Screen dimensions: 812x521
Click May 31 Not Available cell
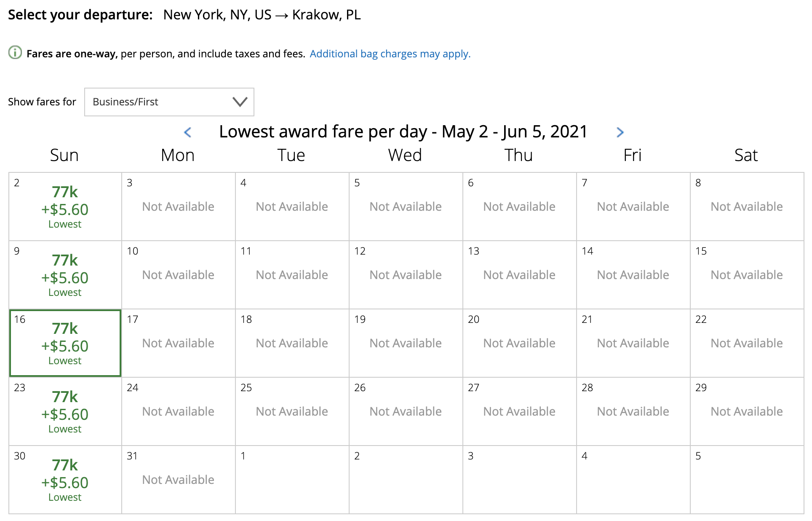pyautogui.click(x=179, y=480)
